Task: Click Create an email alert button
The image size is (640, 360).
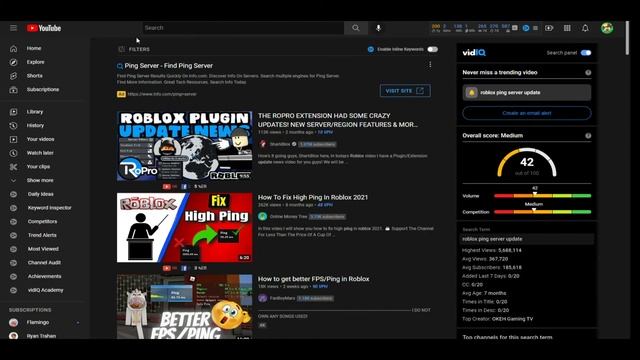Action: point(527,113)
